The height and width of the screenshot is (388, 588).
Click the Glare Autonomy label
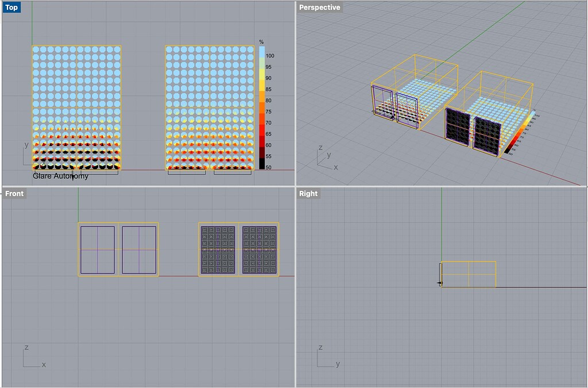[x=60, y=175]
